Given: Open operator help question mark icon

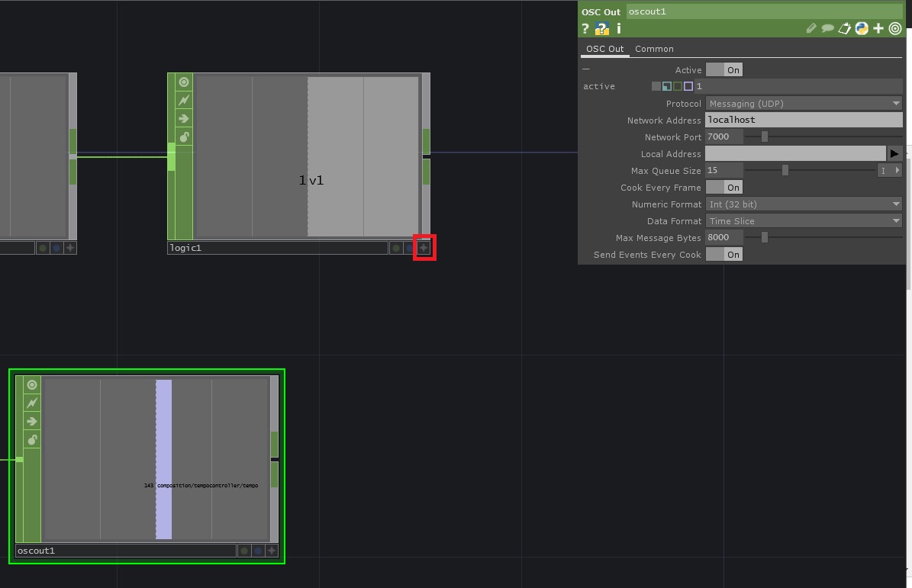Looking at the screenshot, I should coord(585,28).
